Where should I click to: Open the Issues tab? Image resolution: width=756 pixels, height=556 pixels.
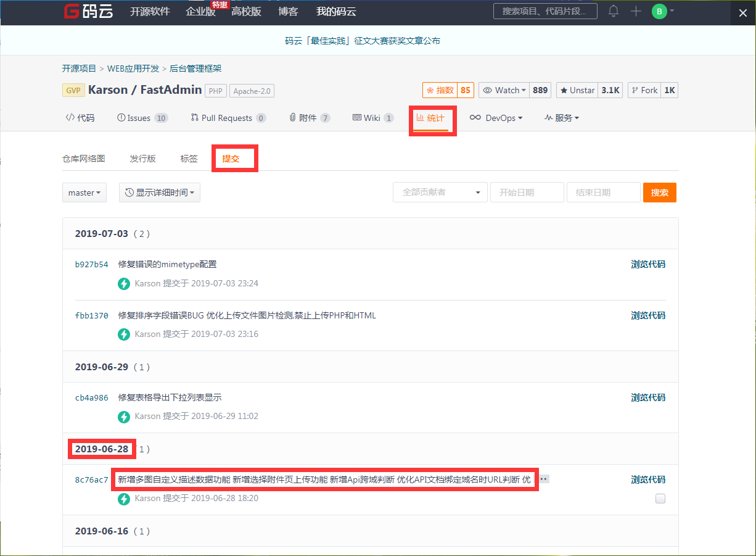[x=142, y=118]
